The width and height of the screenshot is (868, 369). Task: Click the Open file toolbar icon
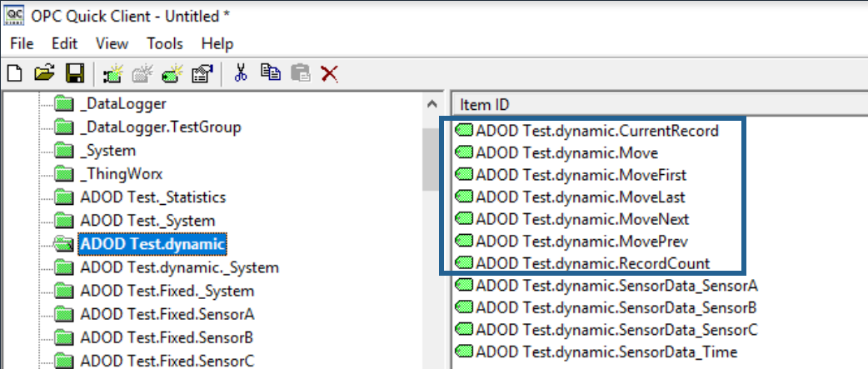tap(44, 73)
